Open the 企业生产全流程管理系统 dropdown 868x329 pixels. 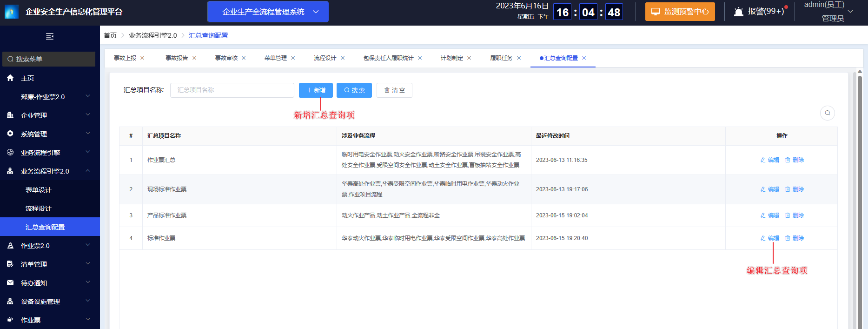tap(268, 12)
